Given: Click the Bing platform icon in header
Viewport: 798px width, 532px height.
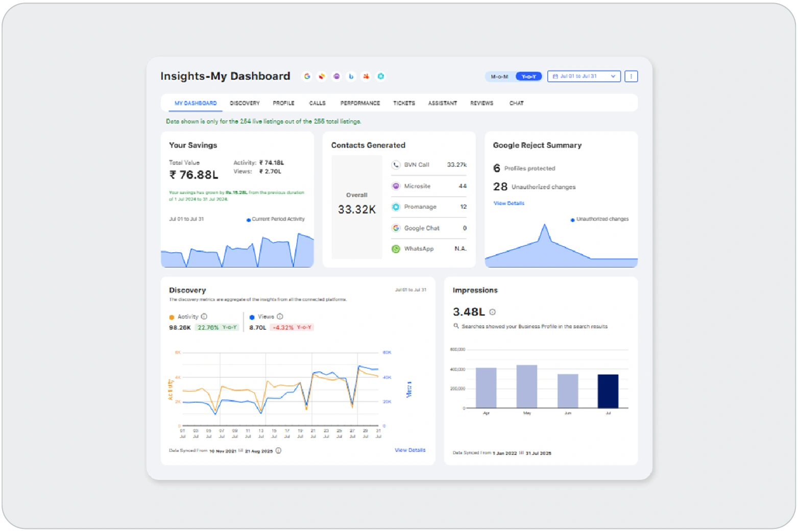Looking at the screenshot, I should (x=351, y=76).
